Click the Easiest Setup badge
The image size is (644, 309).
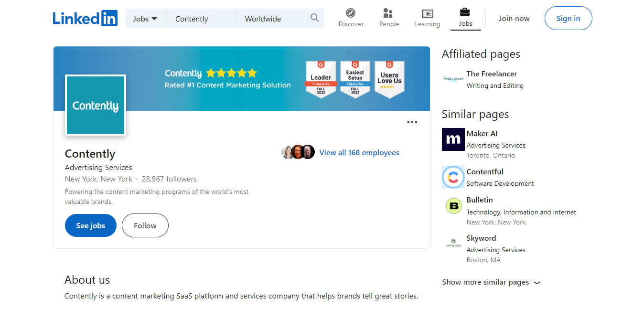point(355,80)
